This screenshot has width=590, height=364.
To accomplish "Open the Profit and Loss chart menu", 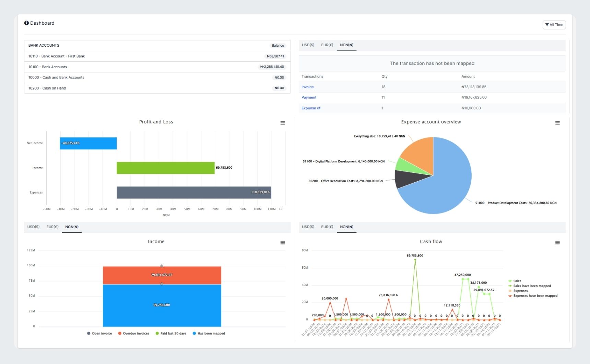I will click(x=282, y=123).
